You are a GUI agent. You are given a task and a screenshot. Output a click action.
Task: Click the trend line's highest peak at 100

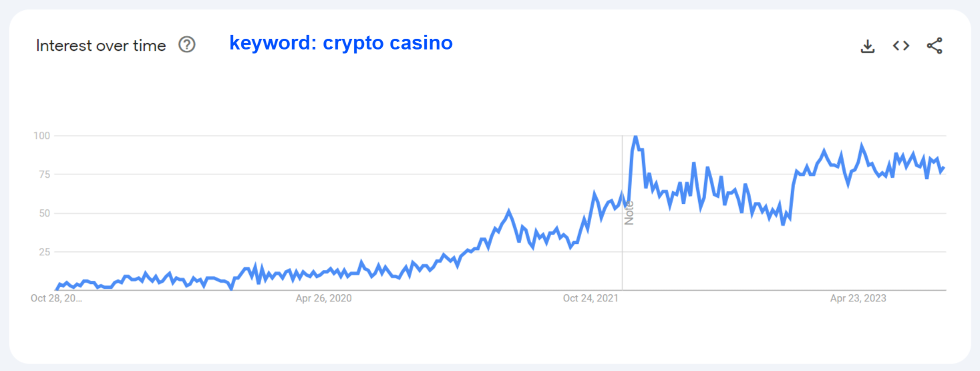pyautogui.click(x=635, y=136)
